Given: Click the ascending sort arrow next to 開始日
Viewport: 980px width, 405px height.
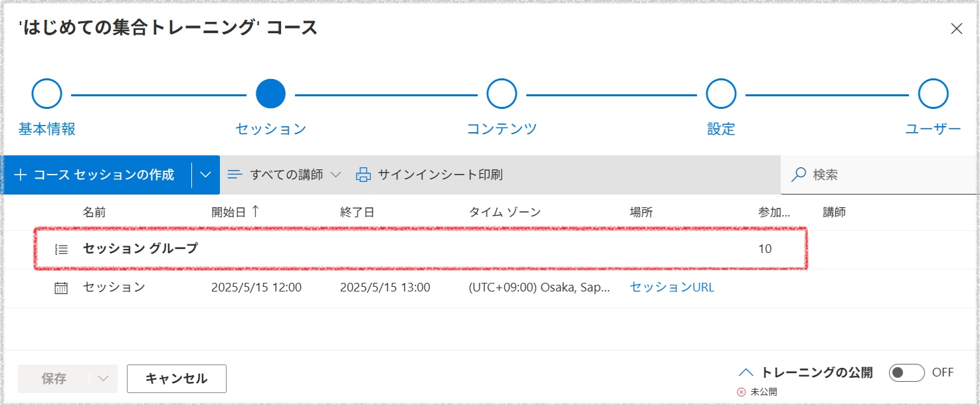Looking at the screenshot, I should tap(254, 212).
